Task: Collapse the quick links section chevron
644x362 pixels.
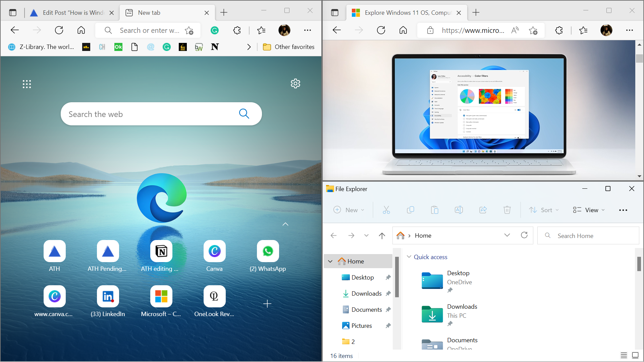Action: (x=285, y=224)
